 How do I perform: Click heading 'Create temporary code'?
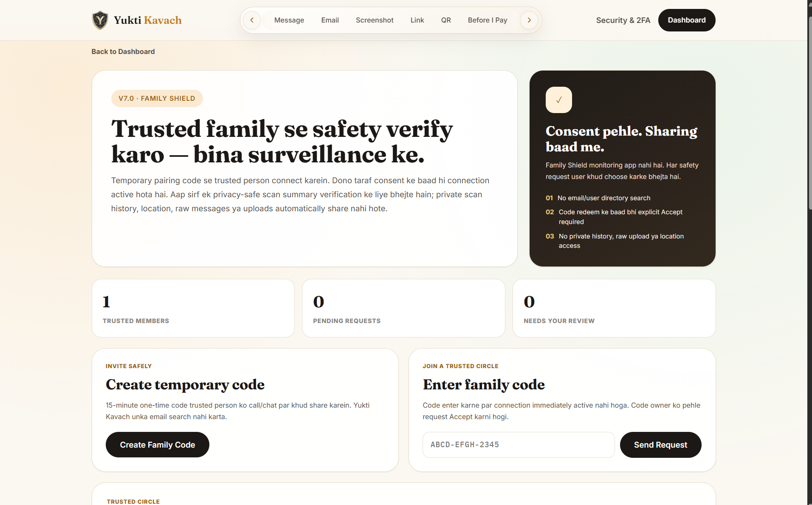(x=185, y=384)
